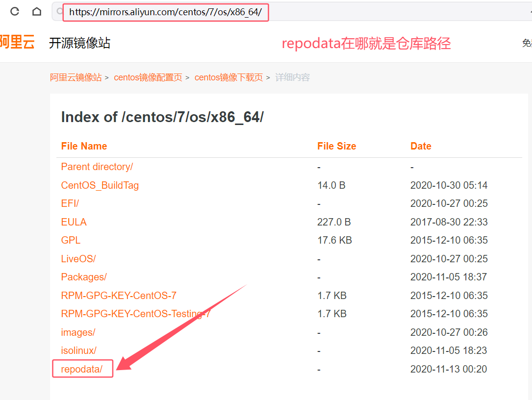Download RPM-GPG-KEY-CentOS-Testing-7 file
Viewport: 532px width, 400px height.
(136, 314)
